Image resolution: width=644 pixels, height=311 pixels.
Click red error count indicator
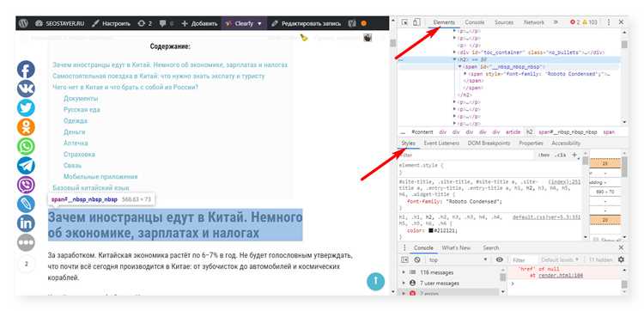click(575, 22)
